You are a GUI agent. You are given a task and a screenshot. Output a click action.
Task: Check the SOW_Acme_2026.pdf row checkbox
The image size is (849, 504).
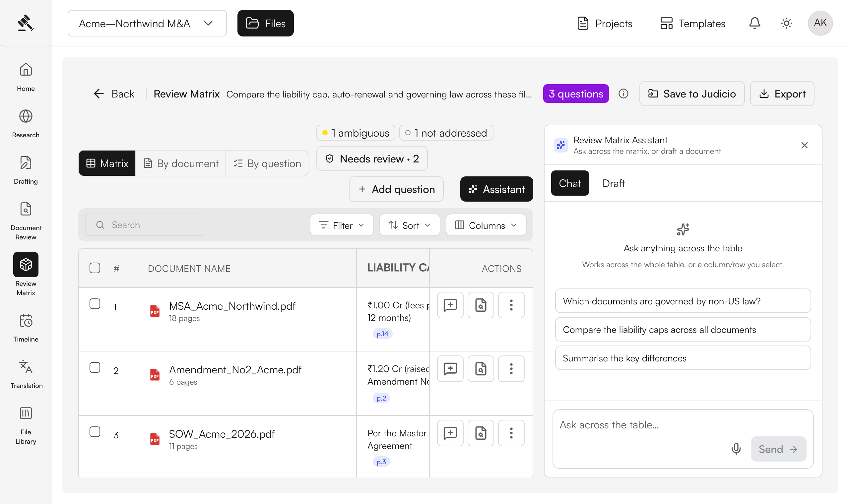(x=95, y=432)
